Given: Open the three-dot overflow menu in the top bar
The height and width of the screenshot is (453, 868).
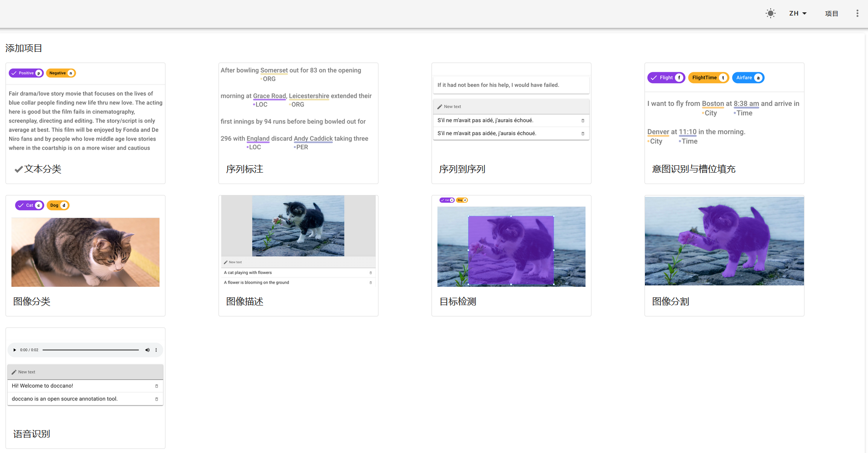Looking at the screenshot, I should click(x=857, y=13).
